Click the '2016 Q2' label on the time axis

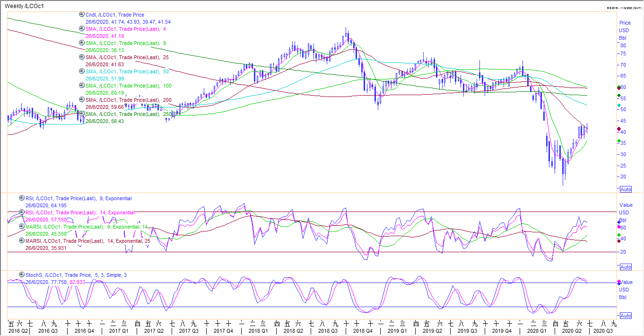click(17, 332)
